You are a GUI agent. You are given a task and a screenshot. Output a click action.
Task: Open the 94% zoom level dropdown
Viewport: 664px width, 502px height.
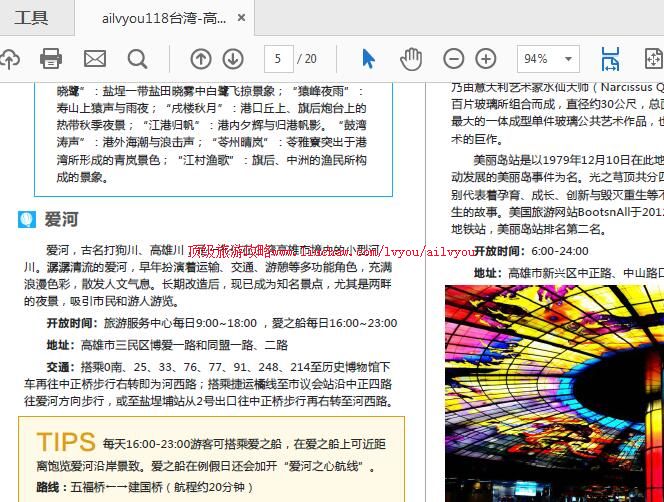pos(548,59)
